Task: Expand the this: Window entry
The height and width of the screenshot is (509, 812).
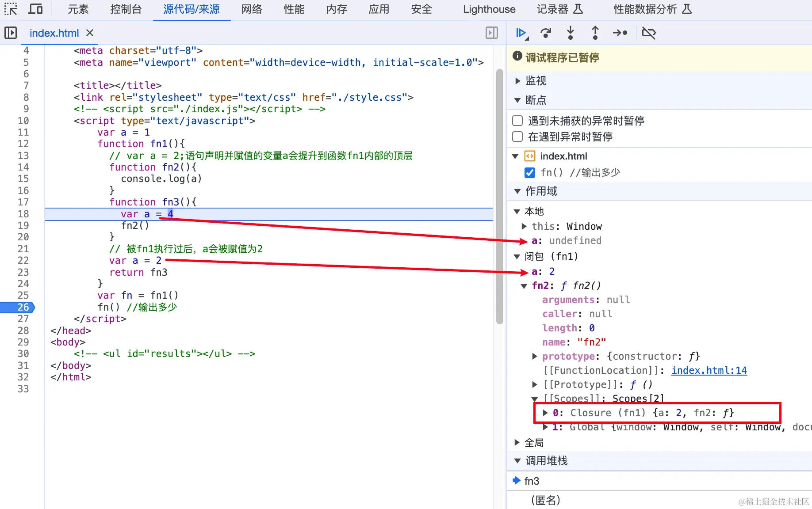Action: 524,226
